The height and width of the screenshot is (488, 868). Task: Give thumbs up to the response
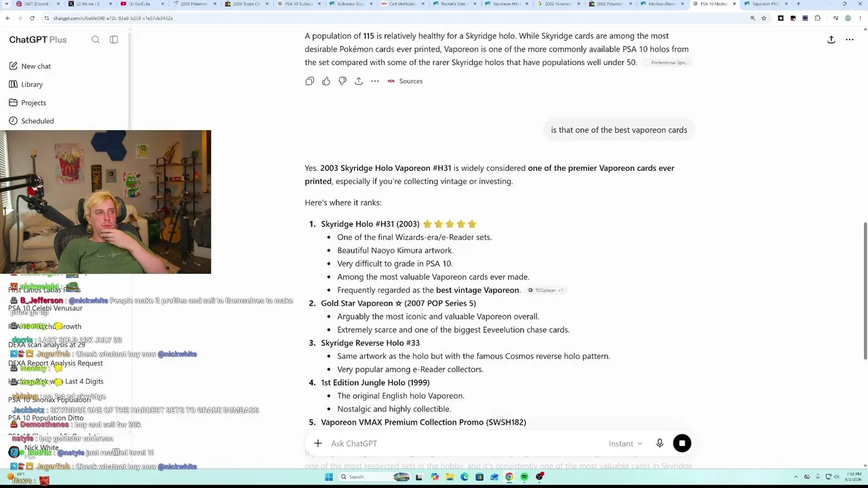pos(326,81)
